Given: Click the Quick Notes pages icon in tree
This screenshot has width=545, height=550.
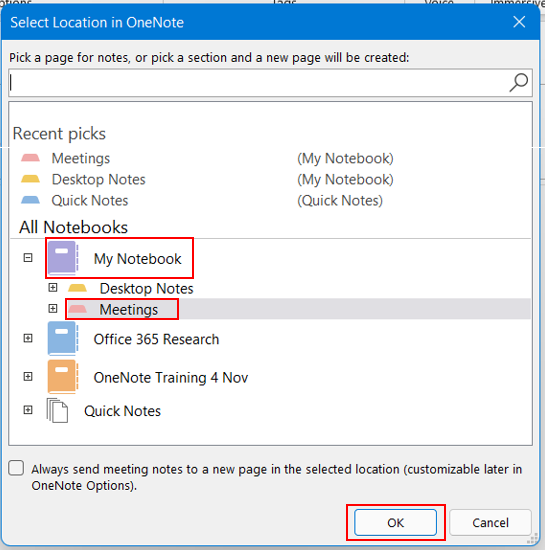Looking at the screenshot, I should [58, 411].
